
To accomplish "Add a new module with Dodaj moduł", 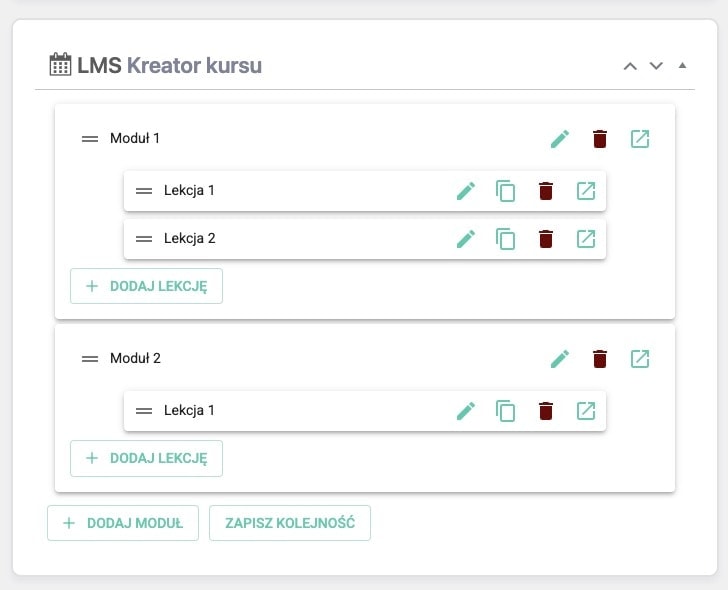I will click(123, 523).
